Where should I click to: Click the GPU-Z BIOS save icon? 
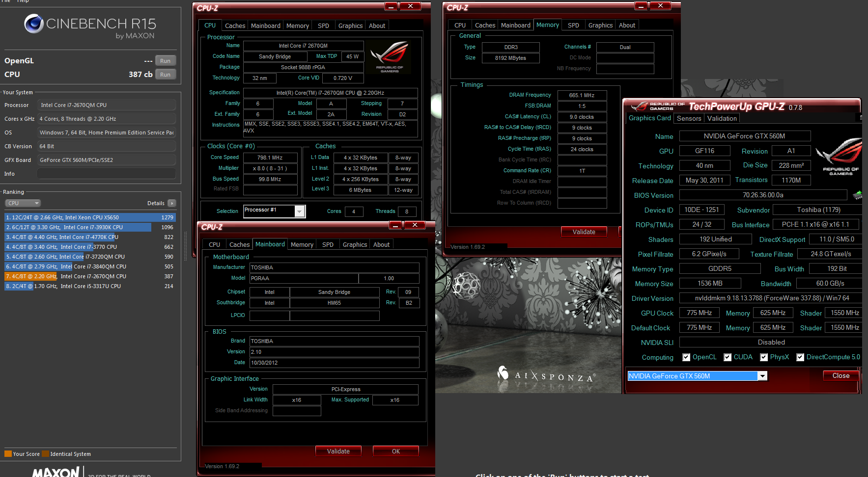click(x=858, y=195)
